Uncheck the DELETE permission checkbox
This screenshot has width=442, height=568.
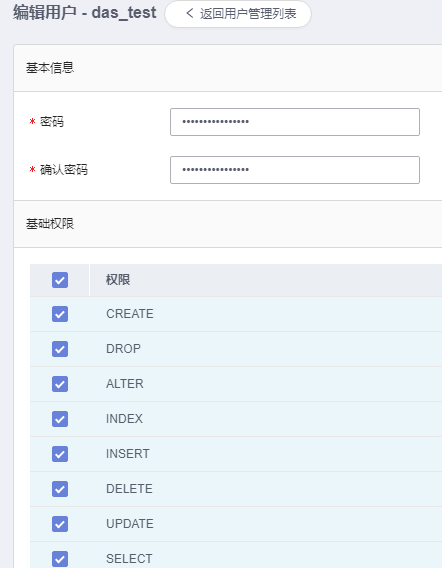(x=60, y=489)
